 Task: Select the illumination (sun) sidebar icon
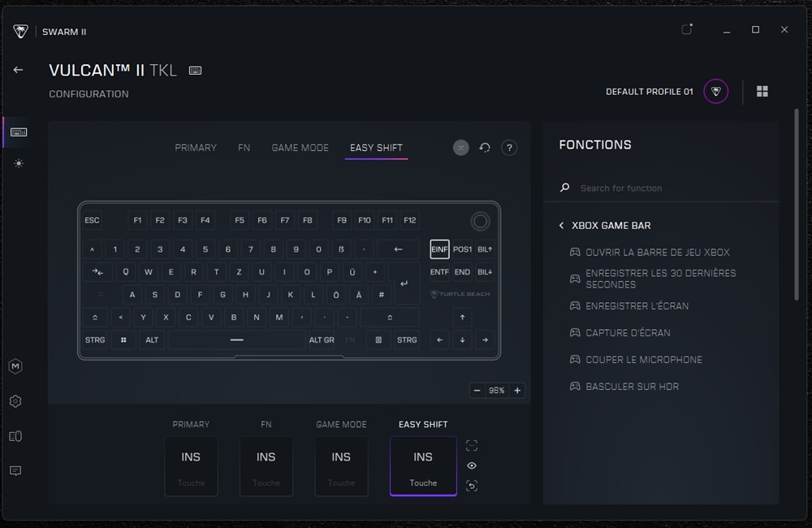point(17,163)
